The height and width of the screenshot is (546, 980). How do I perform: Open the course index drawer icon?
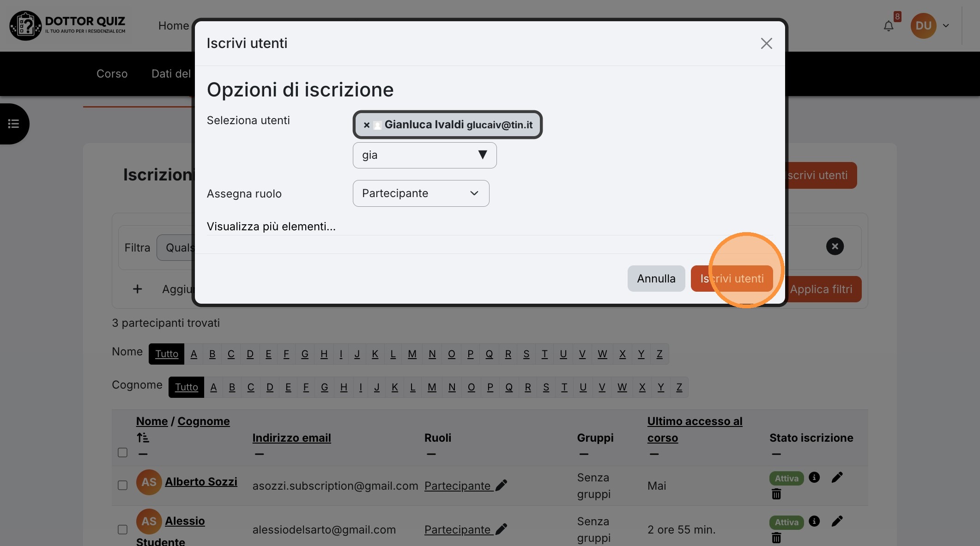click(13, 124)
